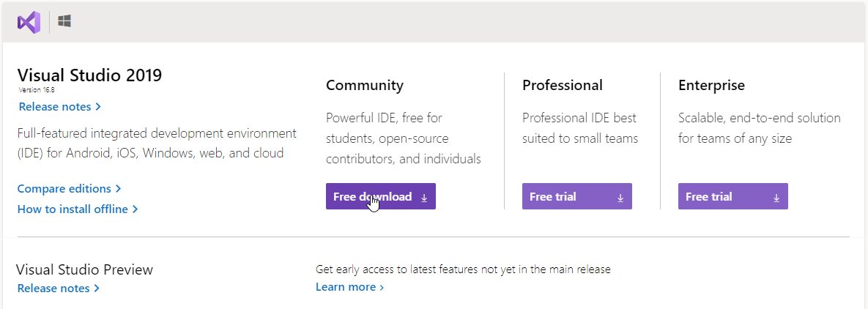Click the chevron next to Compare editions
The height and width of the screenshot is (309, 868).
coord(119,189)
